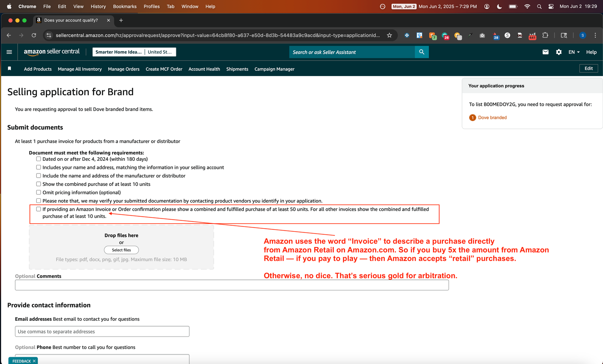The height and width of the screenshot is (364, 603).
Task: Open Campaign Manager
Action: pos(274,69)
